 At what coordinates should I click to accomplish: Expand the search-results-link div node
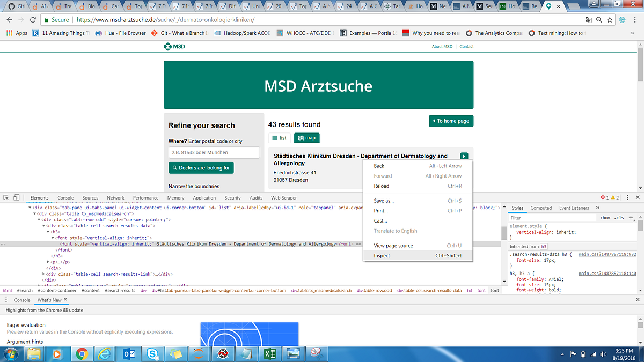43,274
